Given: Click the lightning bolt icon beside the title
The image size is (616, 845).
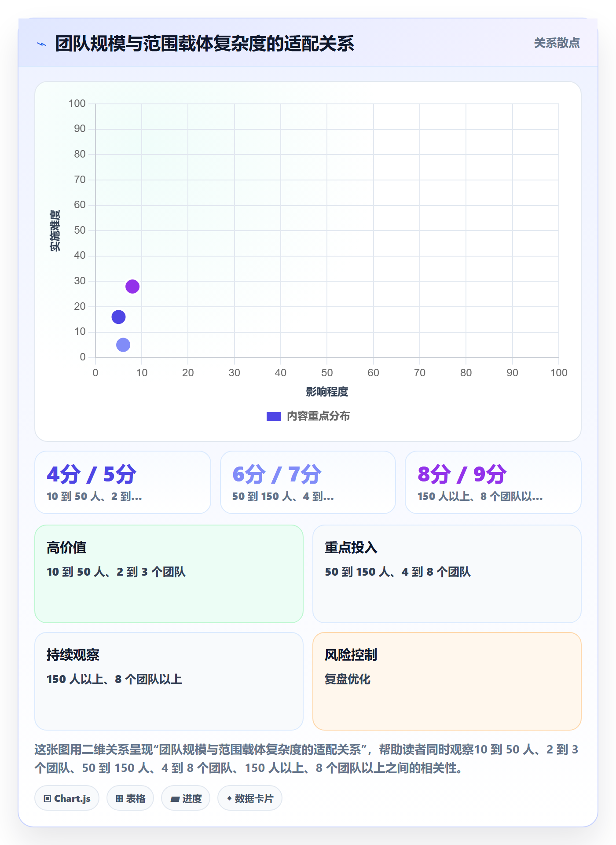Looking at the screenshot, I should tap(42, 44).
